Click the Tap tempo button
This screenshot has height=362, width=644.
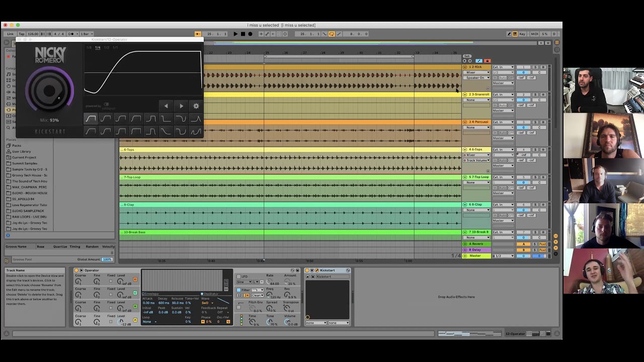[x=22, y=34]
